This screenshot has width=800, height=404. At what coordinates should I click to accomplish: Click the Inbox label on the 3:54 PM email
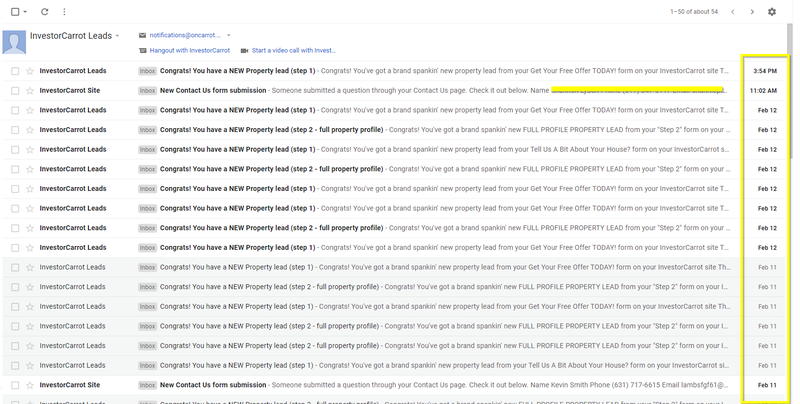147,71
